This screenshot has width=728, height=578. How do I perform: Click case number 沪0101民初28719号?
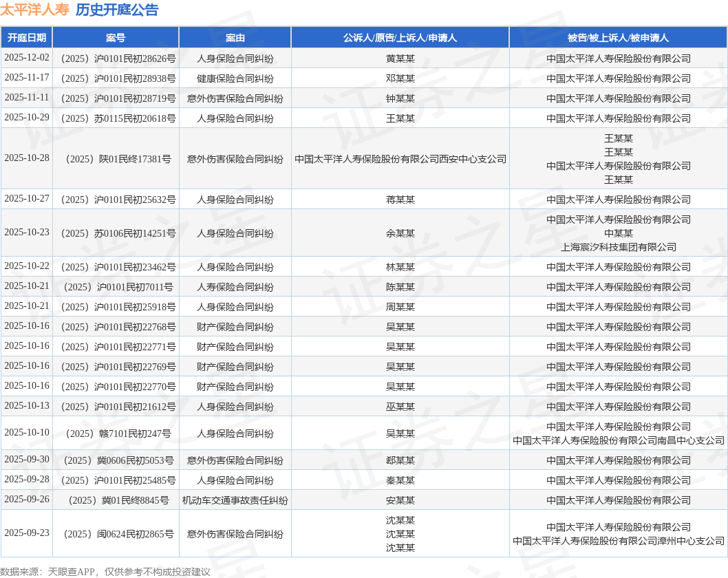118,98
